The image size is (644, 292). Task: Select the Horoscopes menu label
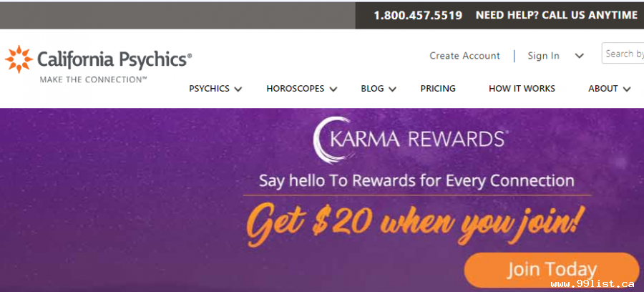[296, 88]
